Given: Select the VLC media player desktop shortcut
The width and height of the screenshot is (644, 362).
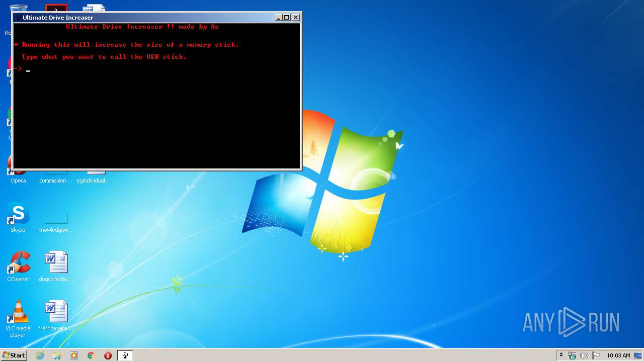Looking at the screenshot, I should tap(18, 319).
